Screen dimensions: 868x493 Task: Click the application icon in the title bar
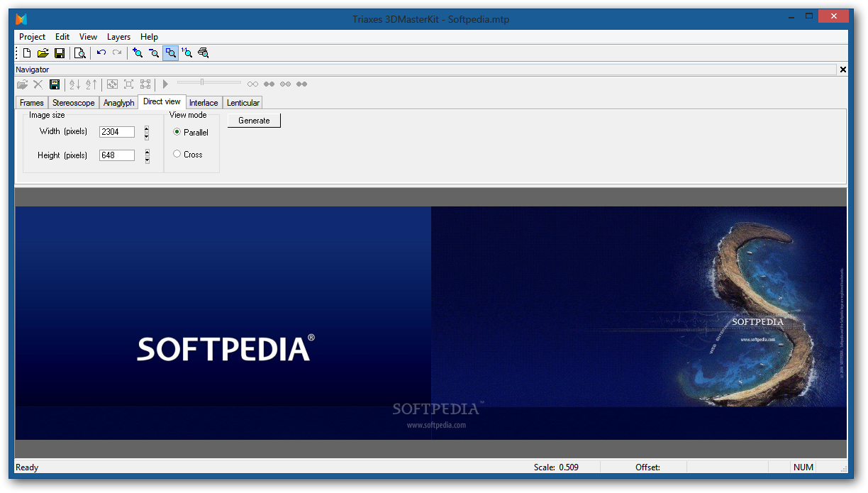coord(21,19)
